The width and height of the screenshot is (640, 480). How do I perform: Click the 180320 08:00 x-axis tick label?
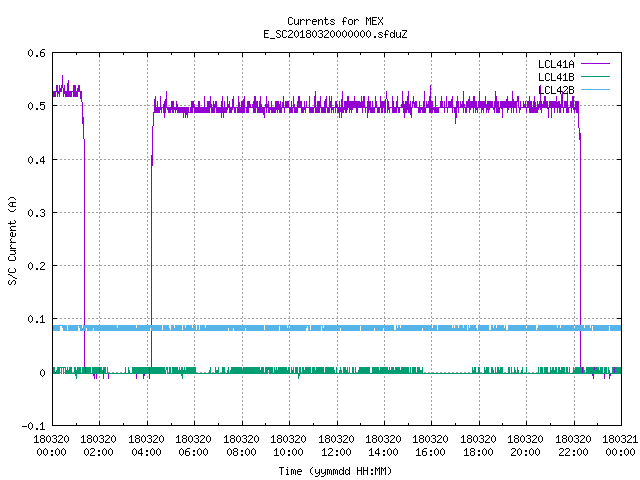tap(241, 446)
